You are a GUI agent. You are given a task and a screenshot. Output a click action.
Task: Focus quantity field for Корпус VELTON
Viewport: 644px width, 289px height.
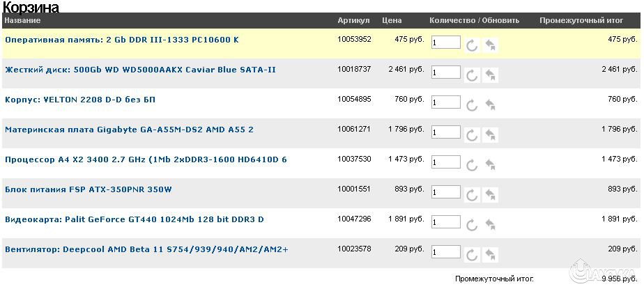coord(446,102)
